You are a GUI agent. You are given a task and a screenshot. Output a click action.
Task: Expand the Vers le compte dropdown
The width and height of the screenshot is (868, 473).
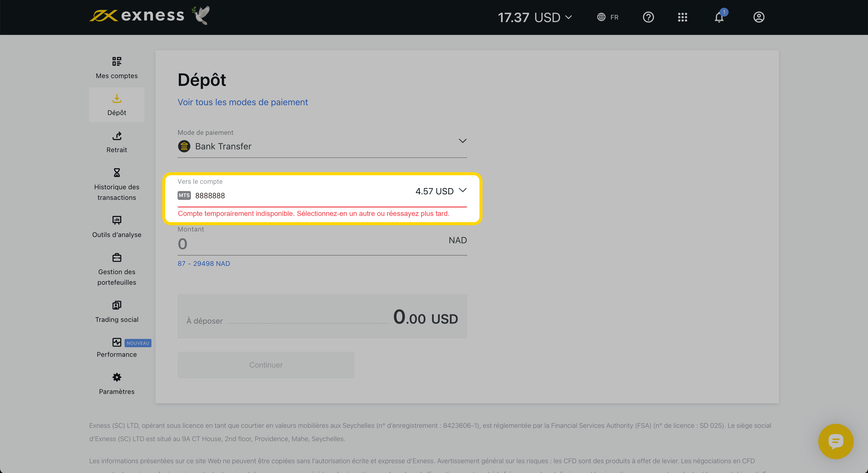462,190
